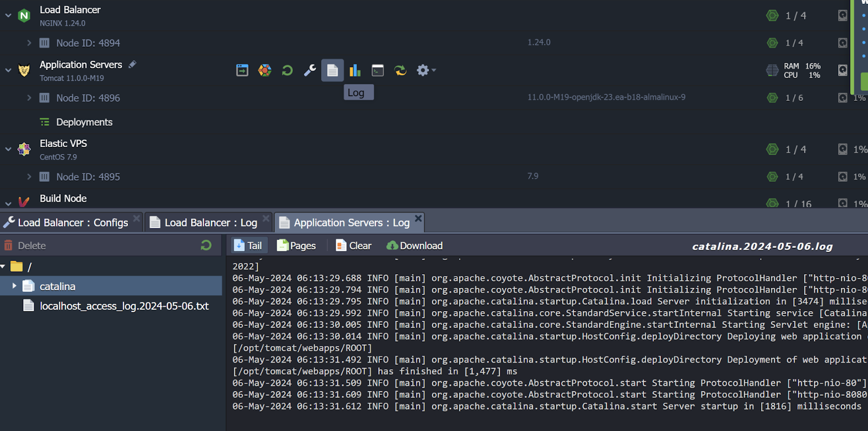This screenshot has height=431, width=868.
Task: Open the Deployments row
Action: point(84,122)
